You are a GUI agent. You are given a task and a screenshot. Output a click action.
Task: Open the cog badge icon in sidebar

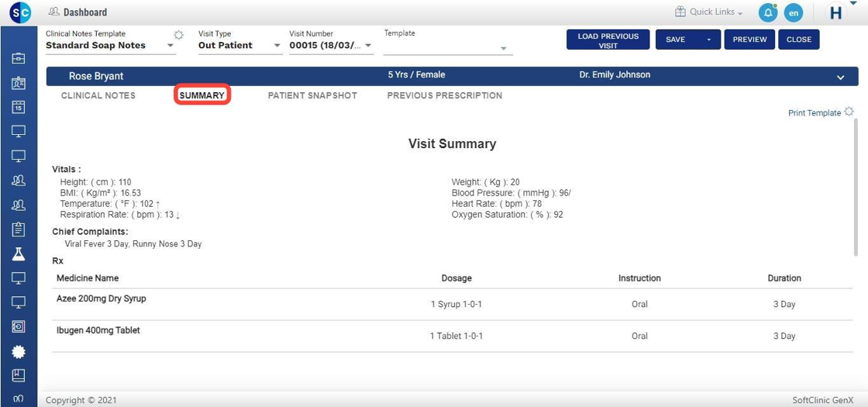coord(19,351)
